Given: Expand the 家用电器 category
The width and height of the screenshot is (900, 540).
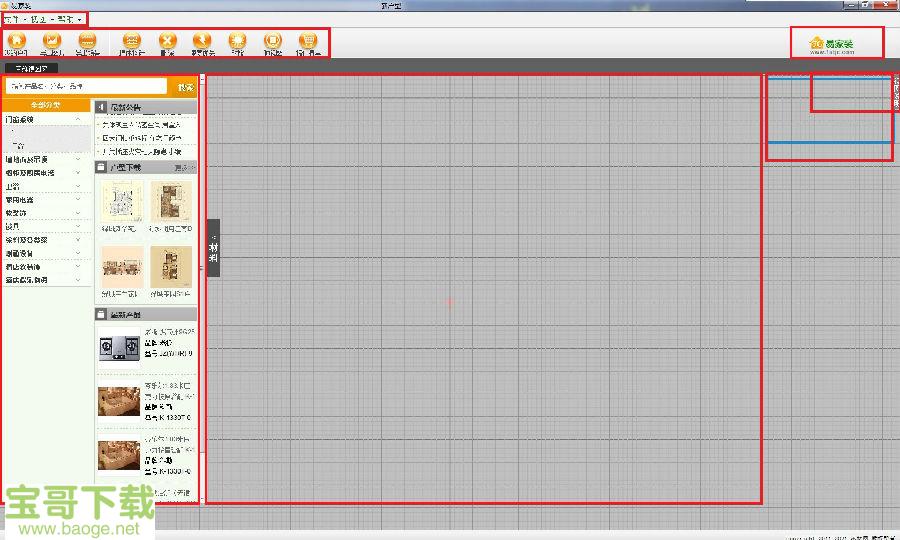Looking at the screenshot, I should [78, 199].
